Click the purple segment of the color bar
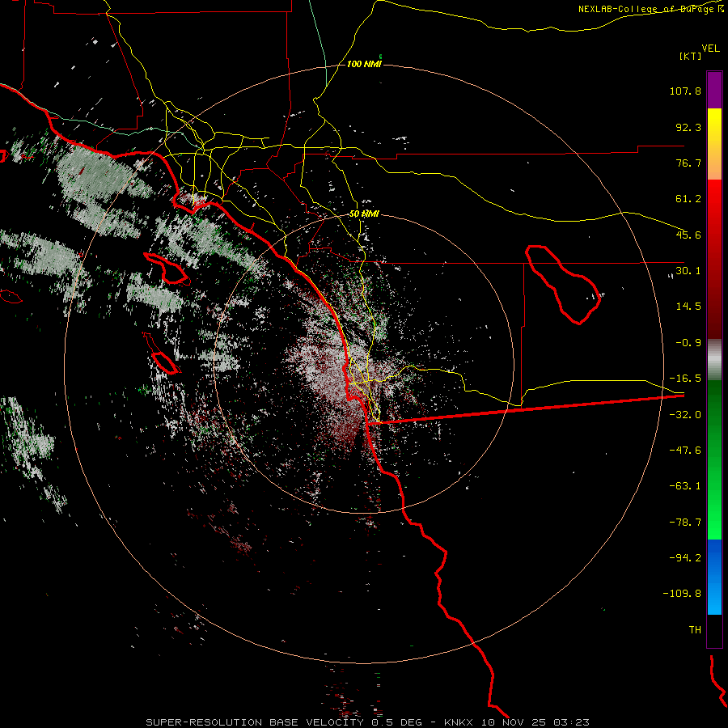 [714, 90]
